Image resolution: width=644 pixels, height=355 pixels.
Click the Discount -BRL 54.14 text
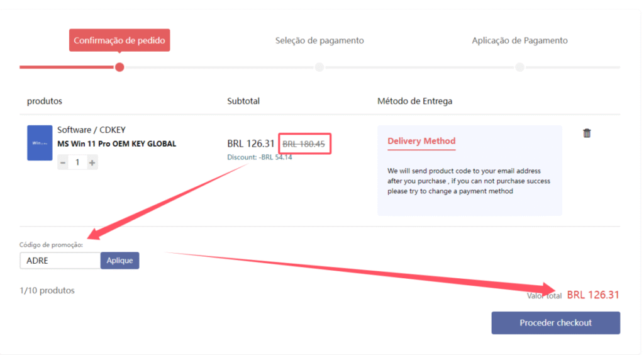259,157
